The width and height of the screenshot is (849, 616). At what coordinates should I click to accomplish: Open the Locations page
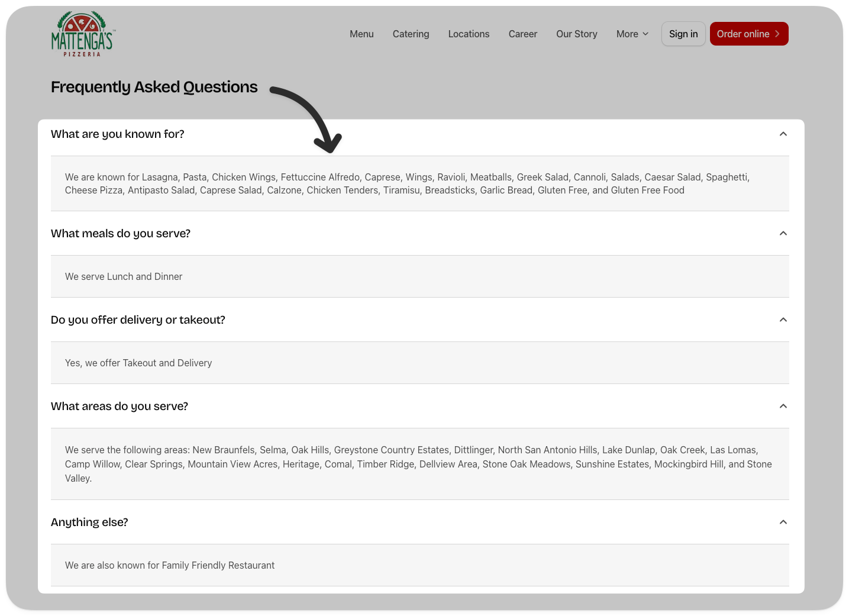469,34
